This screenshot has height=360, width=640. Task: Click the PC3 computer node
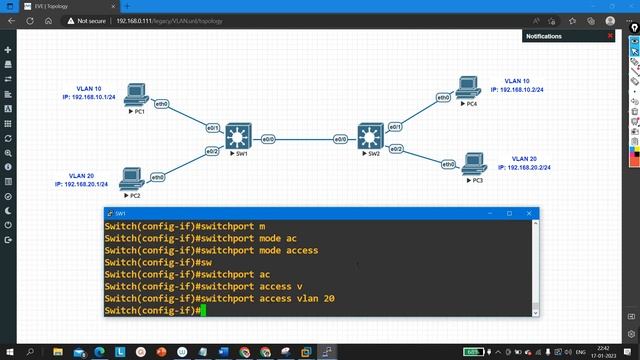click(x=474, y=164)
